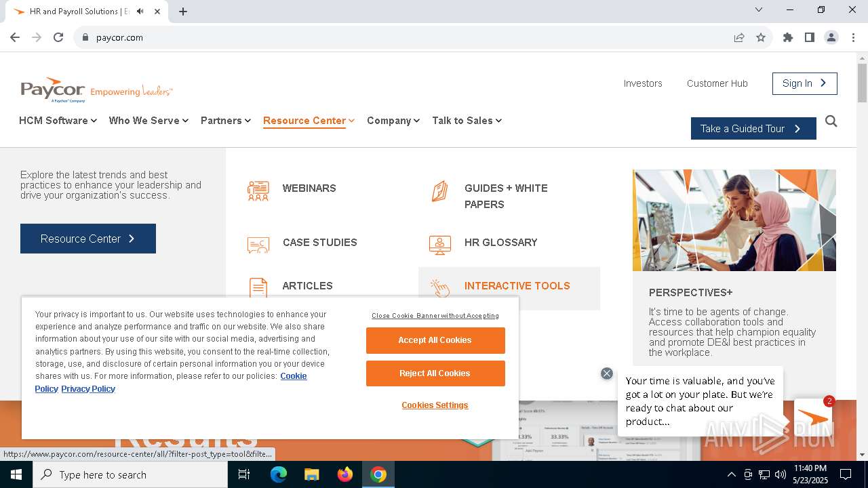Click the Windows taskbar search box
868x488 pixels.
[x=130, y=474]
